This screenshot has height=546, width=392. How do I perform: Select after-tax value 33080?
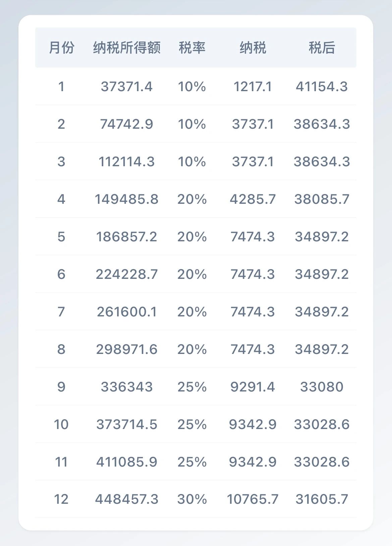(322, 387)
